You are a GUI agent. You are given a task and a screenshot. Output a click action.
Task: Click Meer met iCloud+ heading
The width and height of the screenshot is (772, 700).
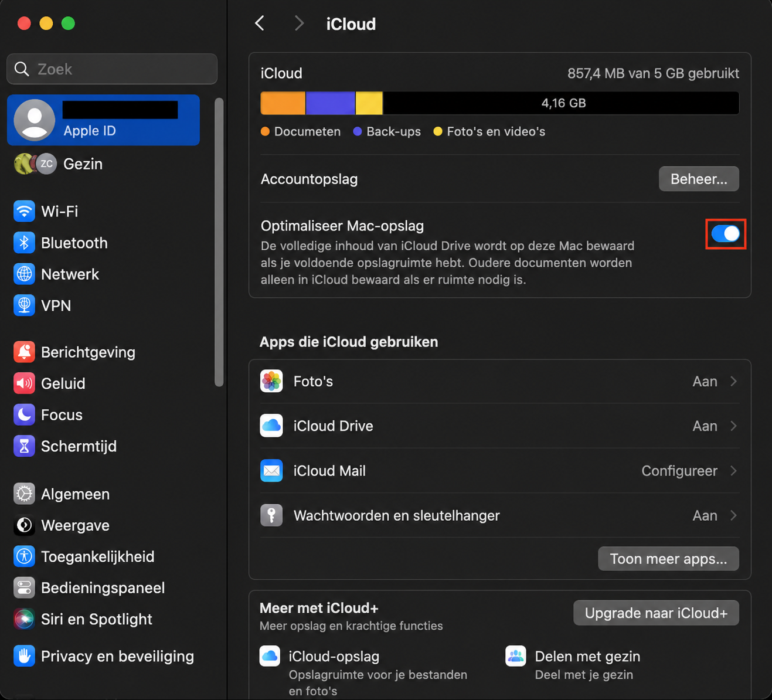pyautogui.click(x=319, y=608)
